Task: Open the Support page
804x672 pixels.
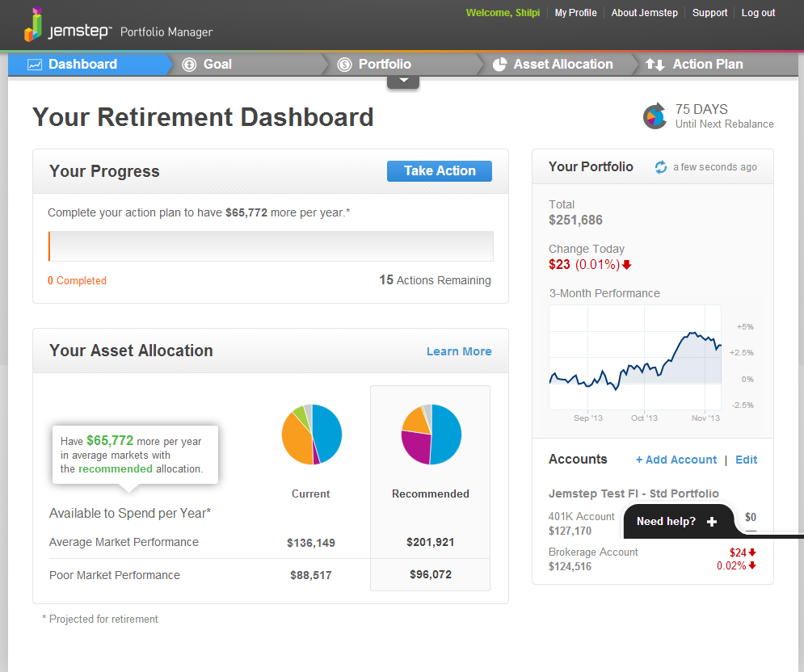Action: pos(709,12)
